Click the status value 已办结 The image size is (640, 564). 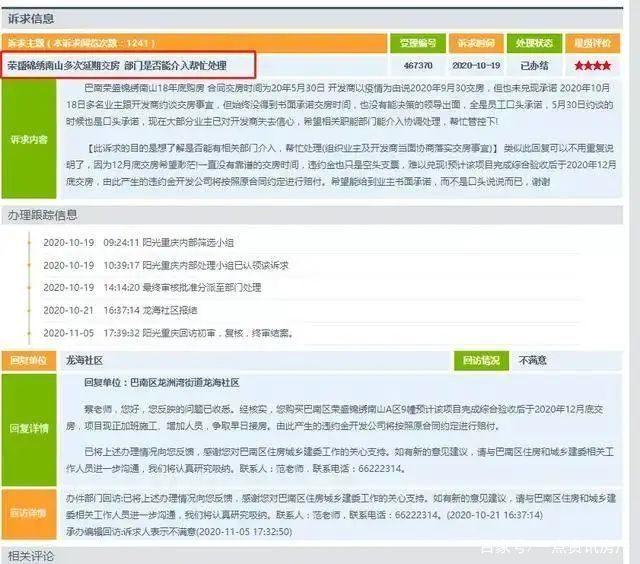(x=534, y=65)
